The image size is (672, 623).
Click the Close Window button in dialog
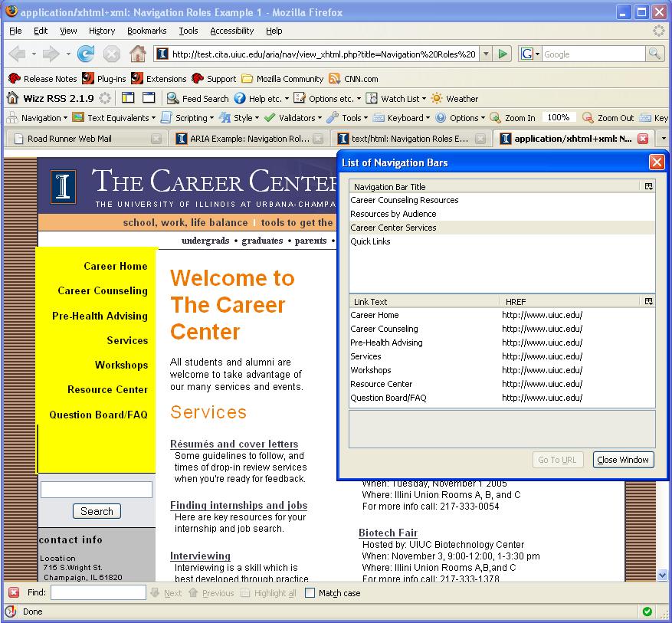pyautogui.click(x=623, y=460)
